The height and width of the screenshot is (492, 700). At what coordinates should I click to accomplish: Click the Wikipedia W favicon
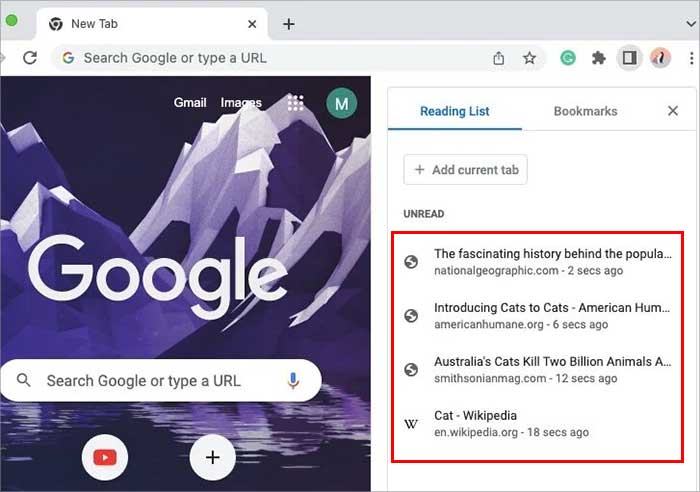pyautogui.click(x=411, y=424)
